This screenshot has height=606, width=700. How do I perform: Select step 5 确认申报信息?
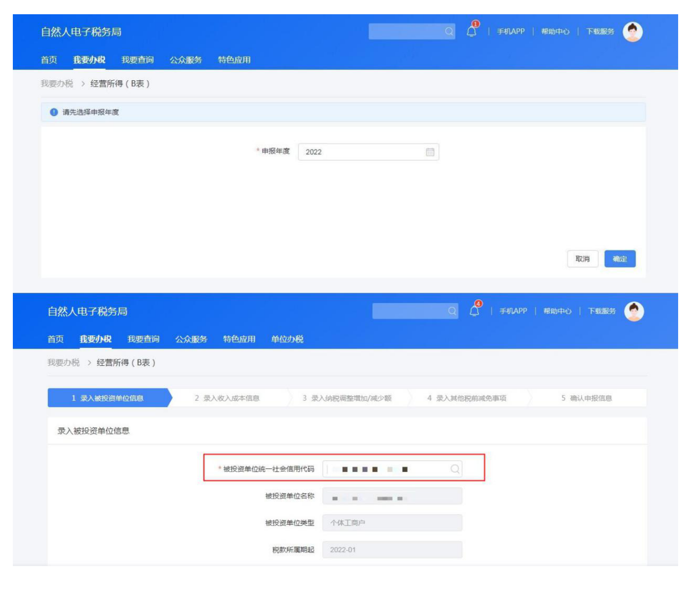coord(587,398)
